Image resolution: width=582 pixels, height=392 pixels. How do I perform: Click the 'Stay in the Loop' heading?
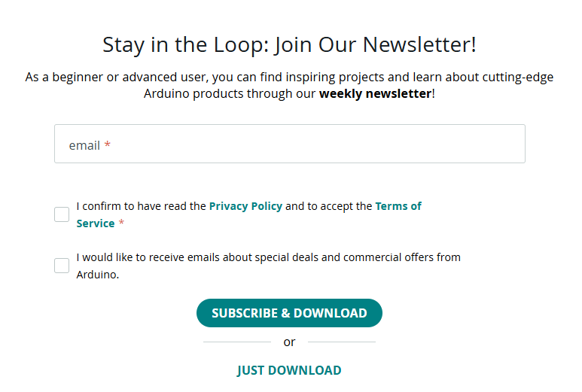click(x=289, y=44)
